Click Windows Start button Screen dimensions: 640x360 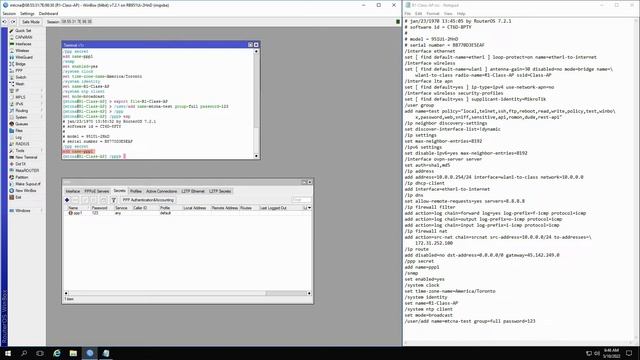click(x=8, y=353)
